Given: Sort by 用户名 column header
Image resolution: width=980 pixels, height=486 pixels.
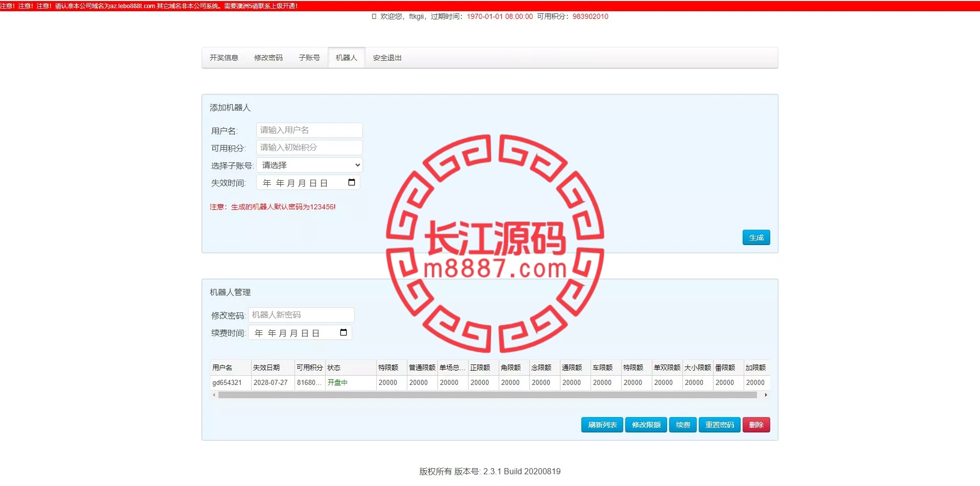Looking at the screenshot, I should [x=231, y=368].
